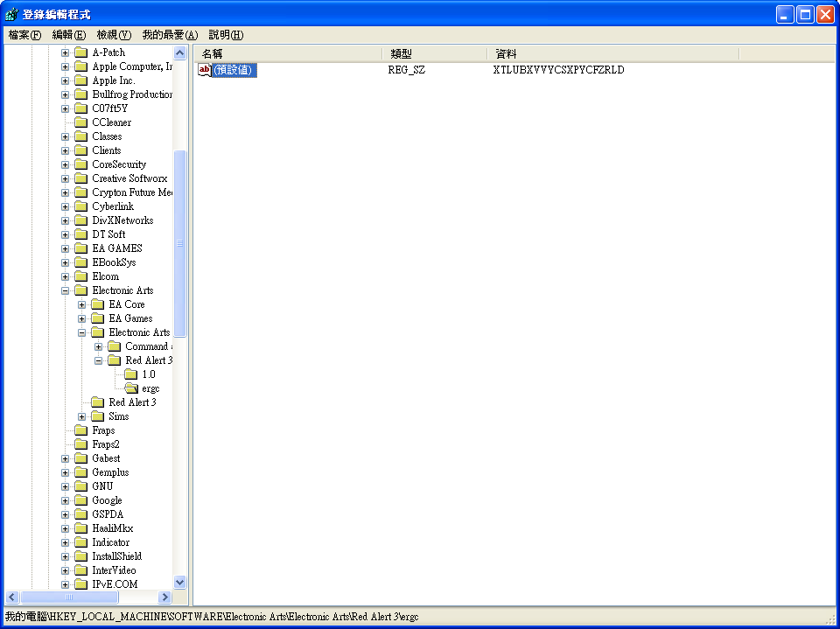Expand the Sims registry key

point(82,416)
